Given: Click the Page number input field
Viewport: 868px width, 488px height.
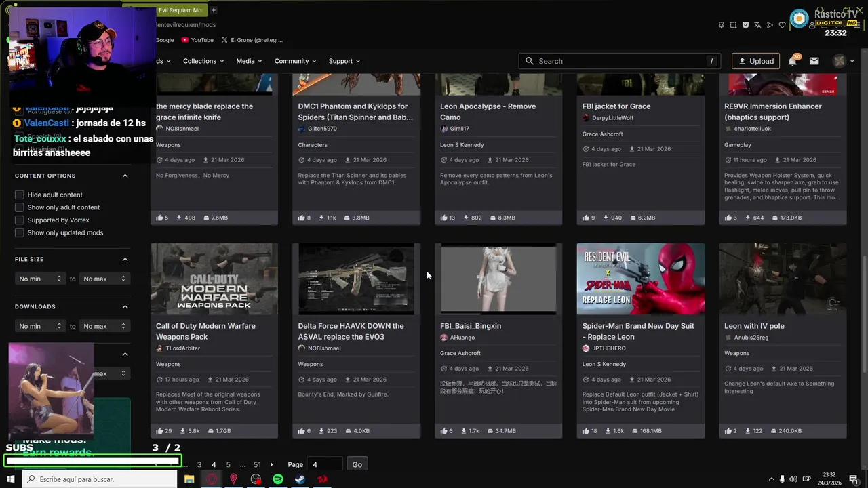Looking at the screenshot, I should (x=325, y=465).
